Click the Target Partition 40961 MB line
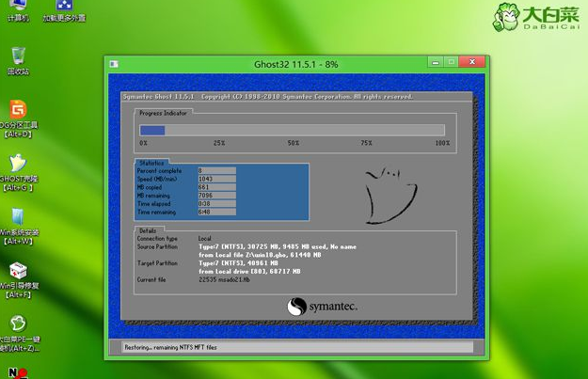 pos(238,263)
